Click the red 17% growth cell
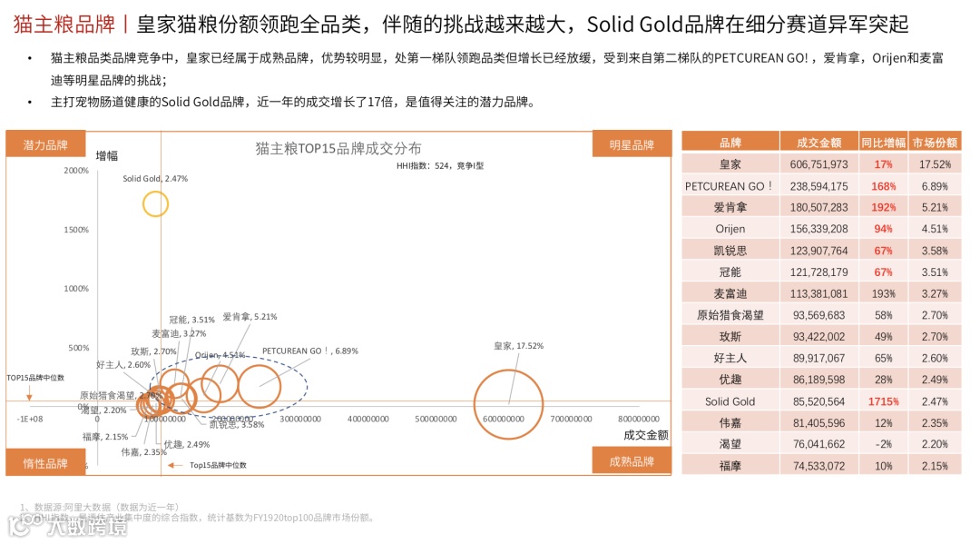Image resolution: width=980 pixels, height=544 pixels. pyautogui.click(x=883, y=164)
